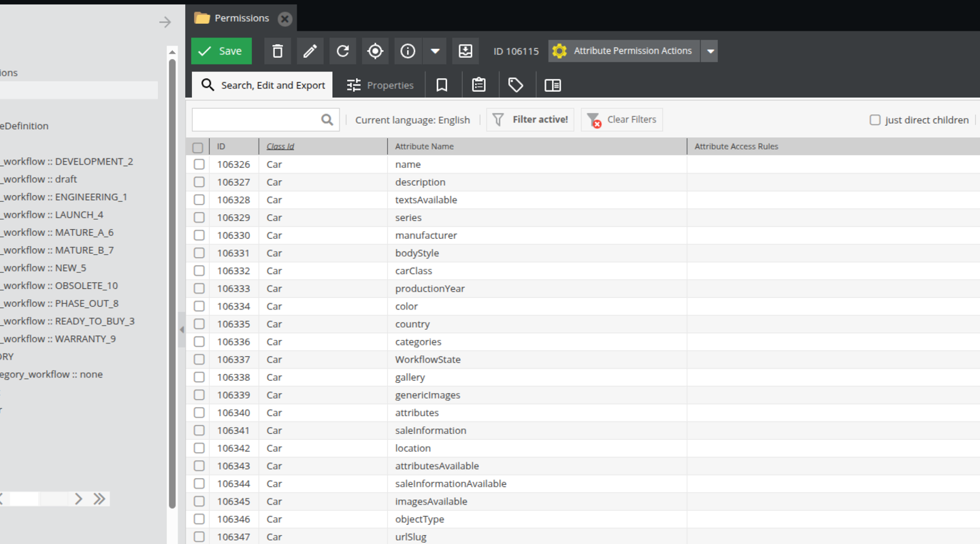
Task: Open the info circle icon
Action: 408,51
